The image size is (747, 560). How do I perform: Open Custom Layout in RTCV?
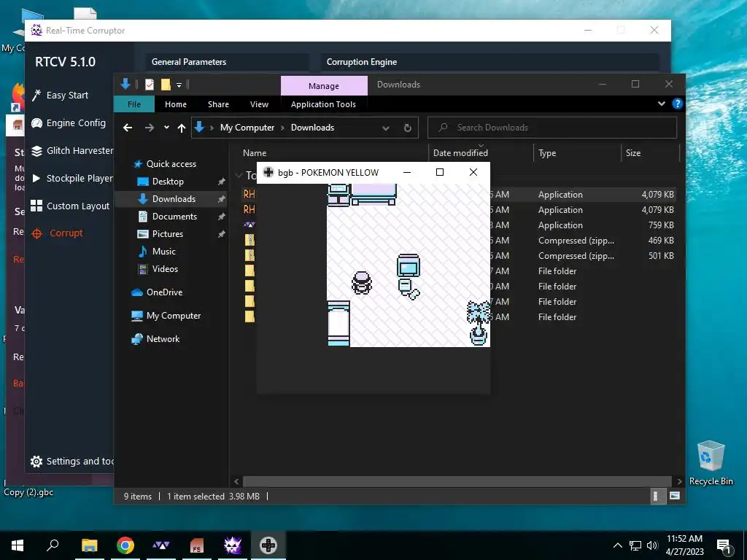click(70, 206)
